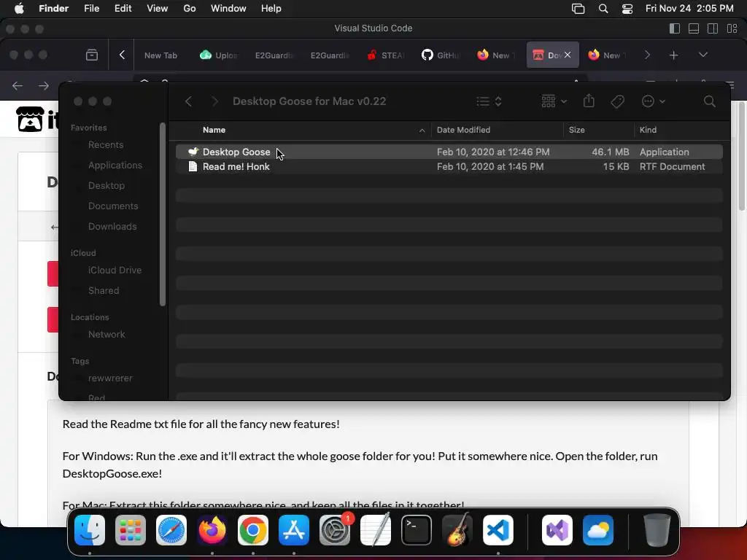Open the Group By dropdown in Finder
This screenshot has width=747, height=560.
point(554,101)
